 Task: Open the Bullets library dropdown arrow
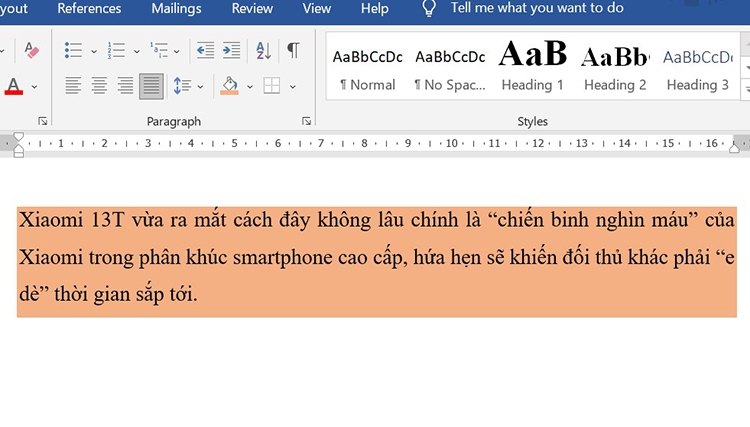click(94, 51)
